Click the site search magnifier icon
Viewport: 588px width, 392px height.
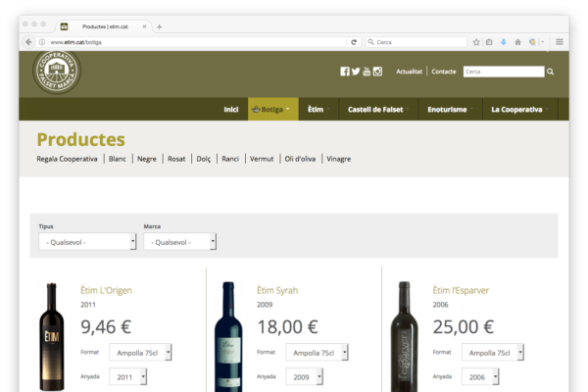[x=550, y=72]
